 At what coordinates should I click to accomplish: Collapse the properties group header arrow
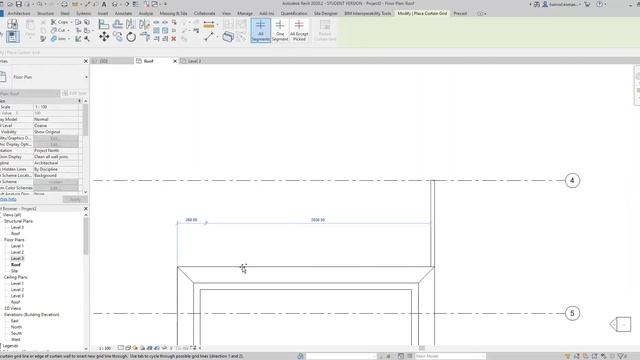(80, 101)
